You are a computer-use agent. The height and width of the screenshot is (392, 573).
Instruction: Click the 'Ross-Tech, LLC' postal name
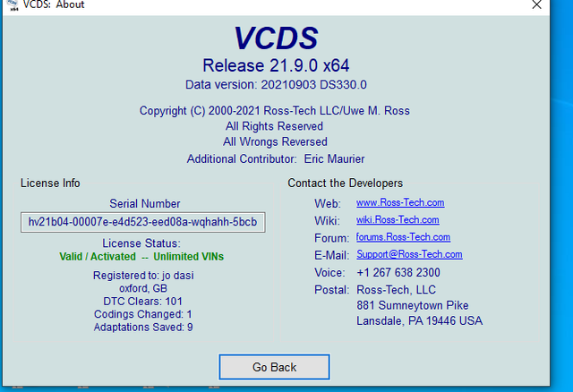click(x=396, y=290)
